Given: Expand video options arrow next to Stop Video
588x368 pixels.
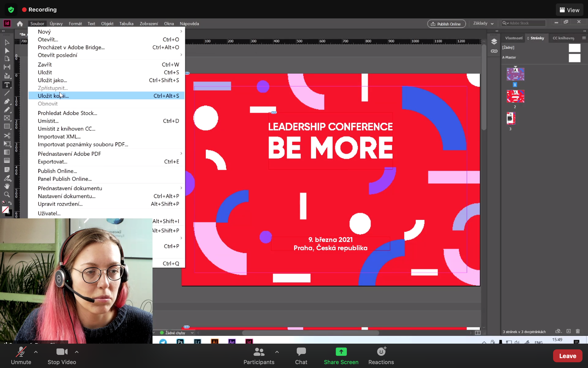Looking at the screenshot, I should tap(76, 352).
